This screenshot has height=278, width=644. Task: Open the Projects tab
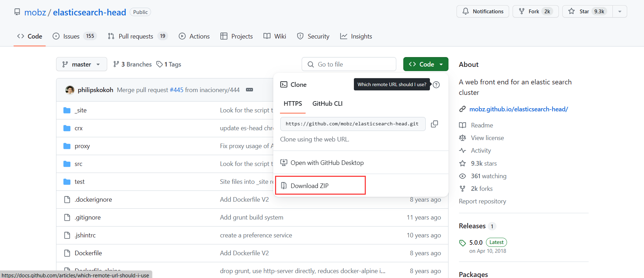(237, 36)
